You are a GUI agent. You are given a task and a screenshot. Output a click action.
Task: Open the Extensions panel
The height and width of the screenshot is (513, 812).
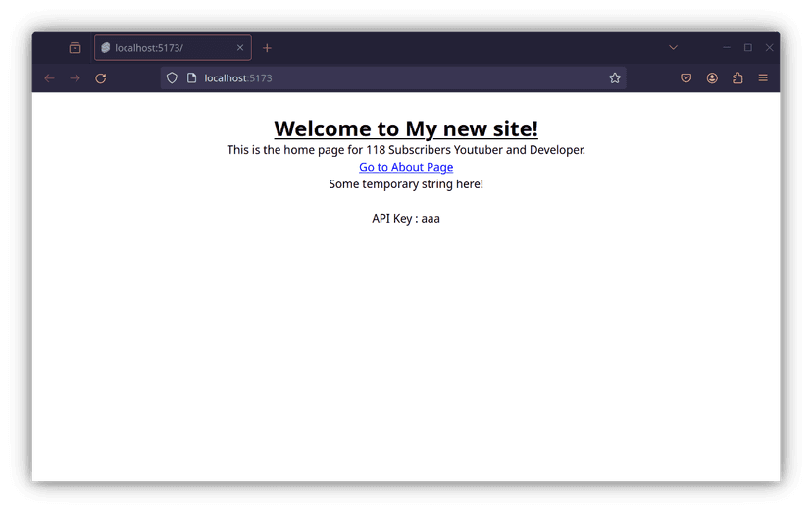tap(737, 78)
